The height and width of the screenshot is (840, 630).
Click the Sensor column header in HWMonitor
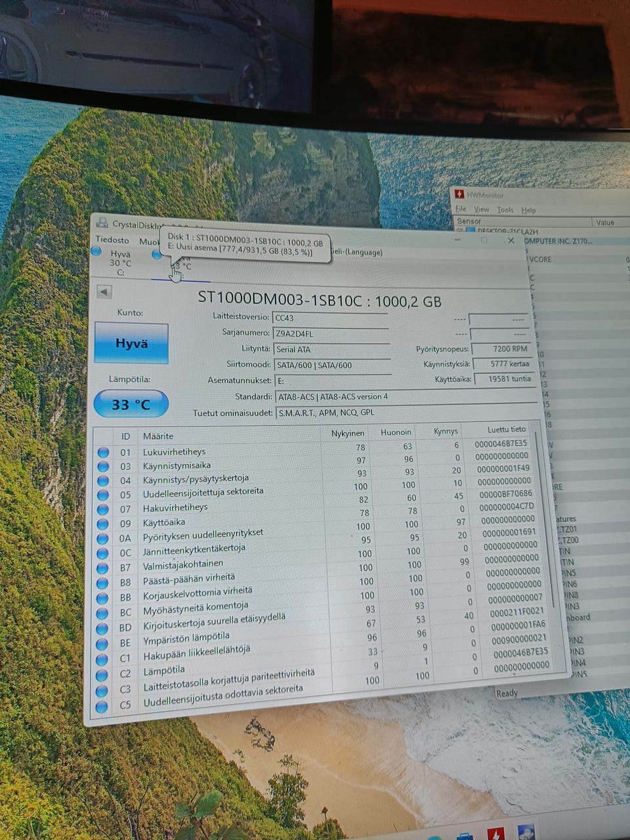click(523, 222)
